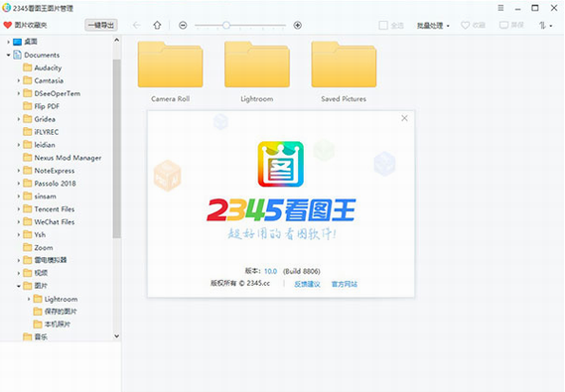This screenshot has width=565, height=392.
Task: Click the 音乐 folder icon
Action: coord(28,337)
